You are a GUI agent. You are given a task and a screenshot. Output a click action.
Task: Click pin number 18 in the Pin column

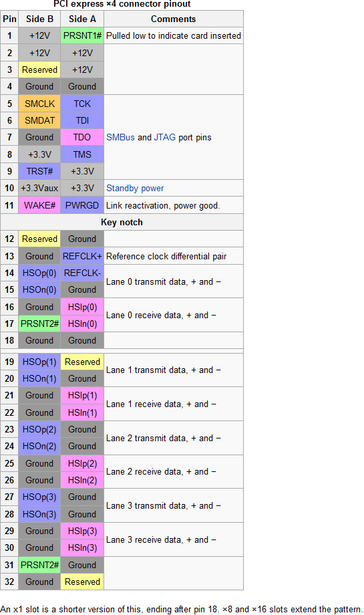tap(9, 340)
